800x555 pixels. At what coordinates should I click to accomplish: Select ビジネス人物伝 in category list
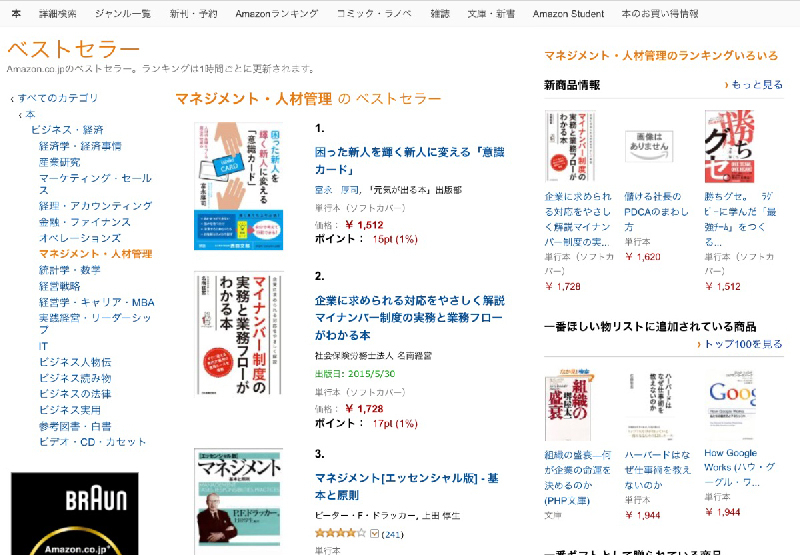[x=75, y=362]
